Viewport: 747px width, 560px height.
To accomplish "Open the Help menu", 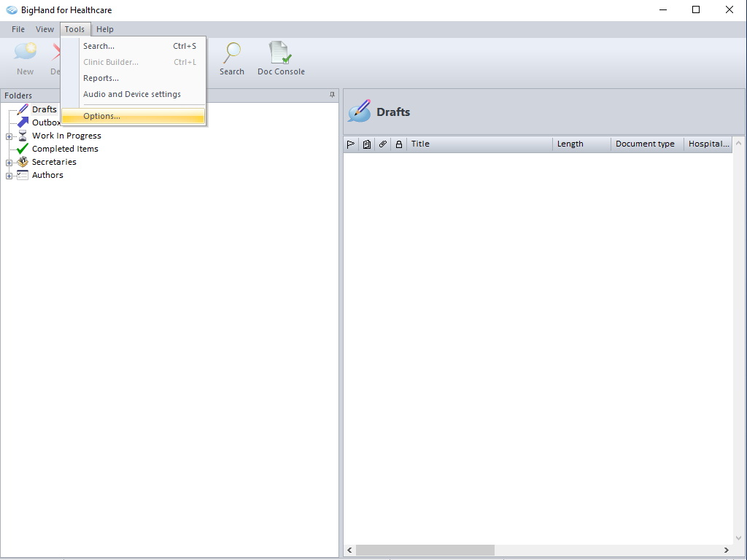I will coord(105,29).
